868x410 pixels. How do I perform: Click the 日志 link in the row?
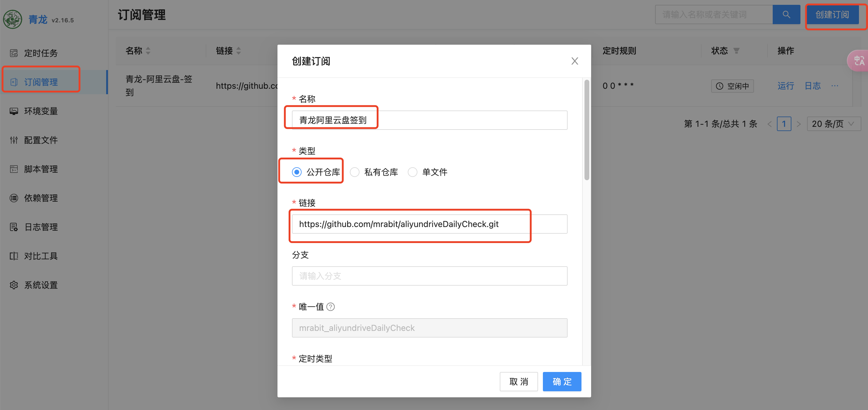click(813, 86)
